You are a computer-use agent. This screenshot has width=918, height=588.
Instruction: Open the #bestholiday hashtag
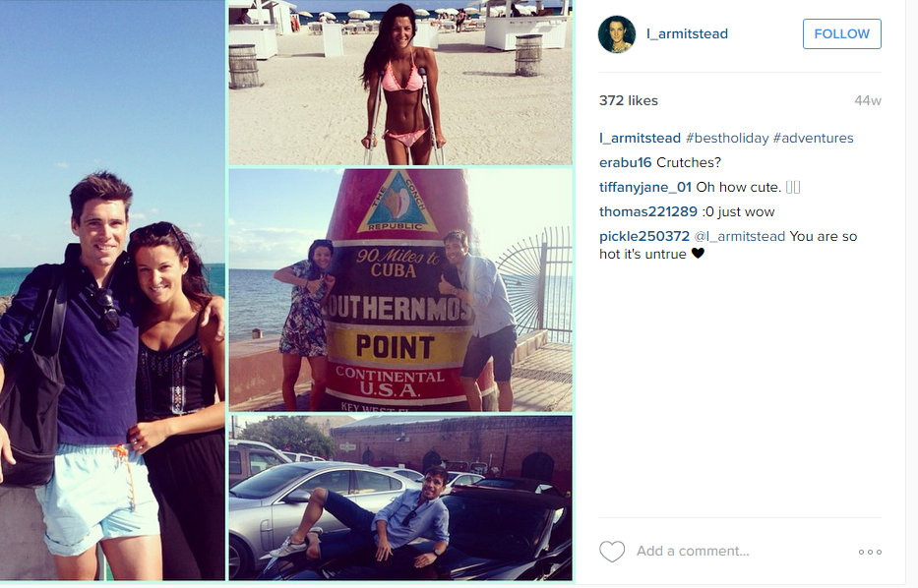point(726,138)
